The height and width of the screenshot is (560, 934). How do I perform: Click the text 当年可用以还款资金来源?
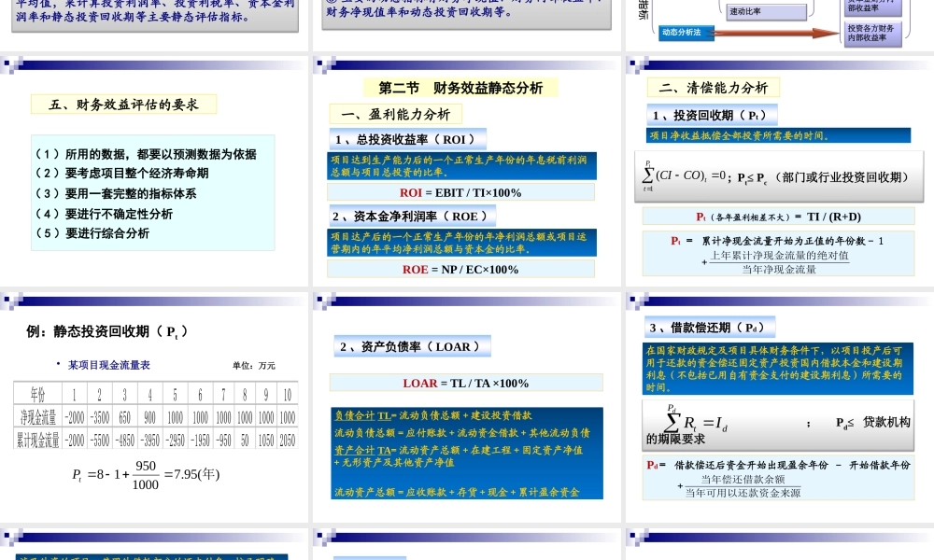coord(743,493)
